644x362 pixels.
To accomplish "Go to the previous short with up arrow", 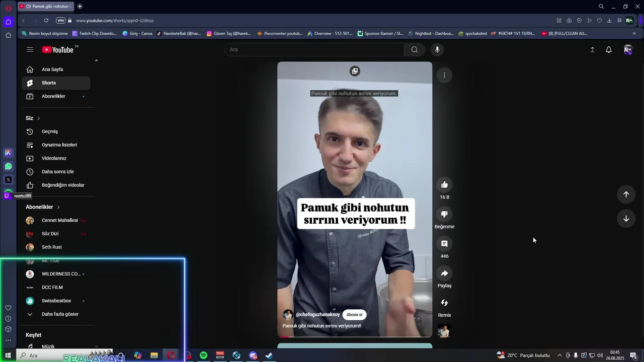I will (626, 195).
